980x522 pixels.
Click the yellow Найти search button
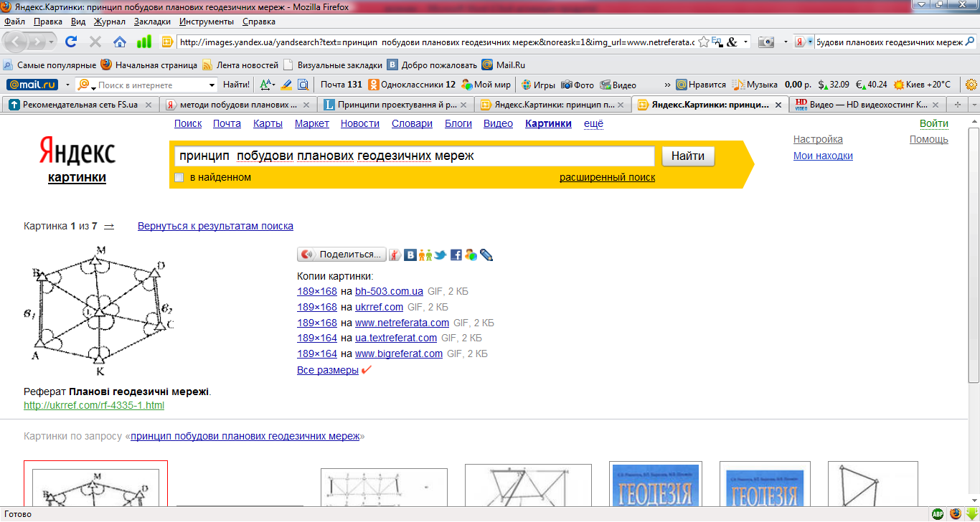tap(688, 156)
